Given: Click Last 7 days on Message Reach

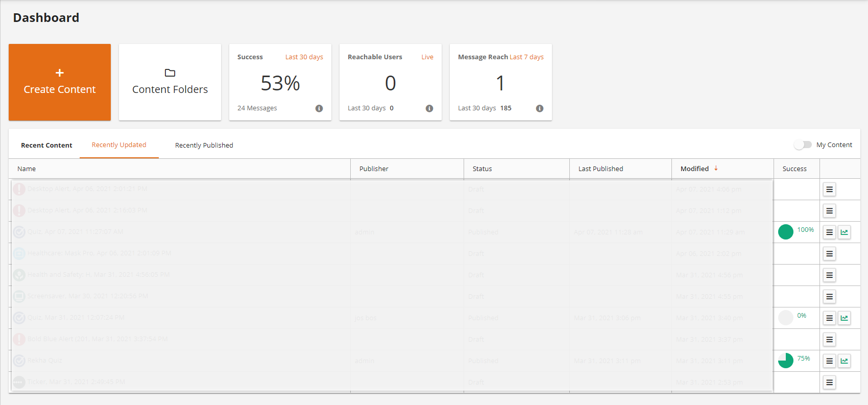Looking at the screenshot, I should [x=526, y=57].
